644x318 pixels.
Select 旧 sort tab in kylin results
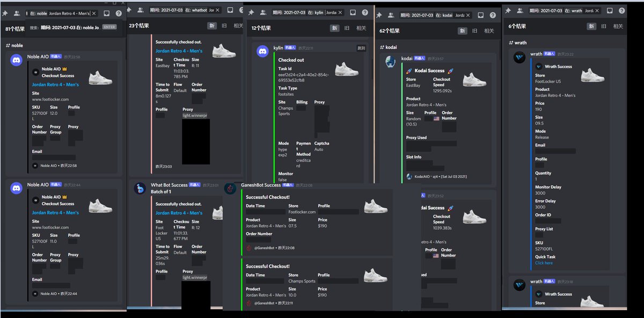(x=347, y=28)
